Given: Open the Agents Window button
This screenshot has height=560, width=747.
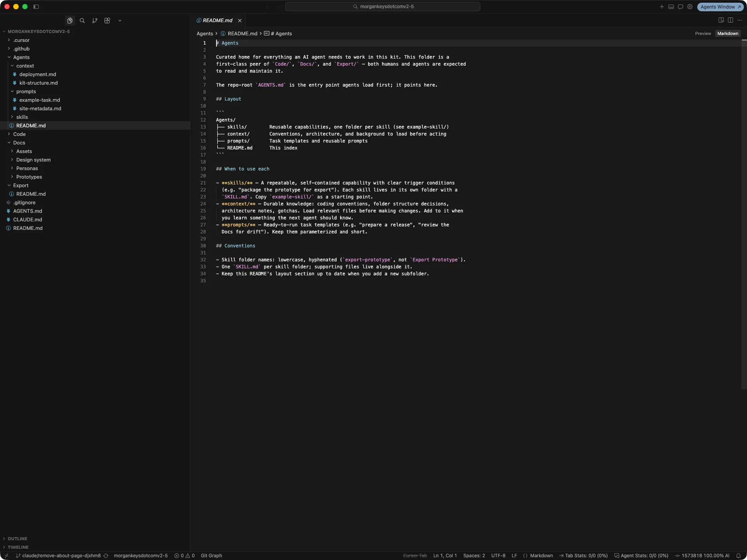Looking at the screenshot, I should click(720, 7).
